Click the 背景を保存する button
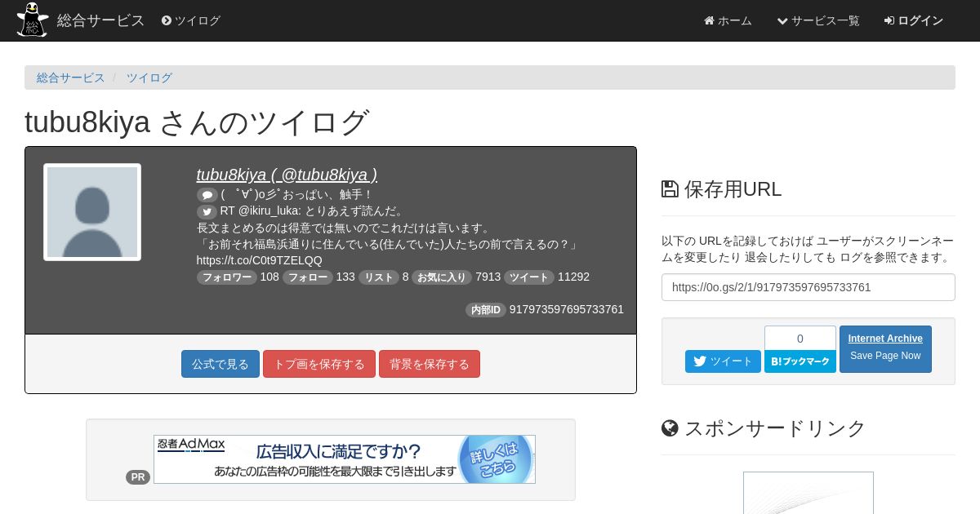This screenshot has height=514, width=980. [x=430, y=364]
